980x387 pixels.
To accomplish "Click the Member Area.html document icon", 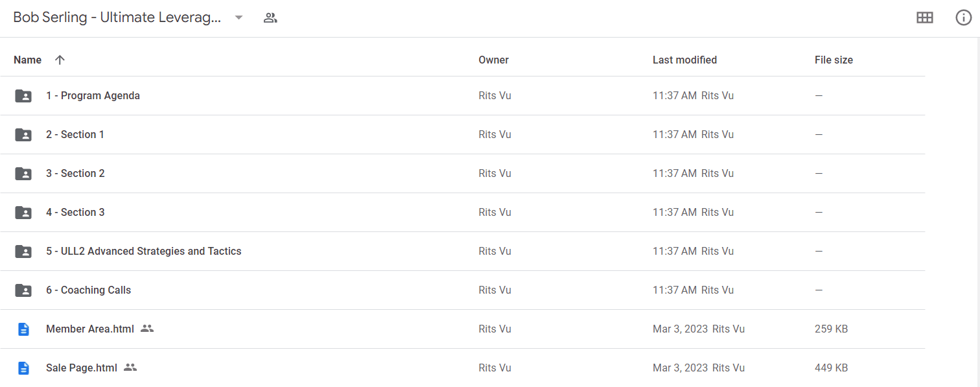I will (23, 329).
